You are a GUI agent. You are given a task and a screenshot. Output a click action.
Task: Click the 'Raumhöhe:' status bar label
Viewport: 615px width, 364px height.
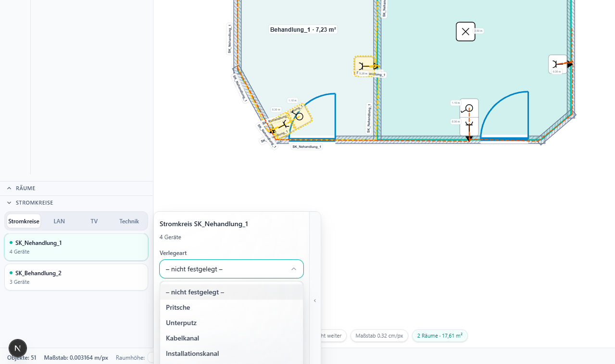[130, 358]
